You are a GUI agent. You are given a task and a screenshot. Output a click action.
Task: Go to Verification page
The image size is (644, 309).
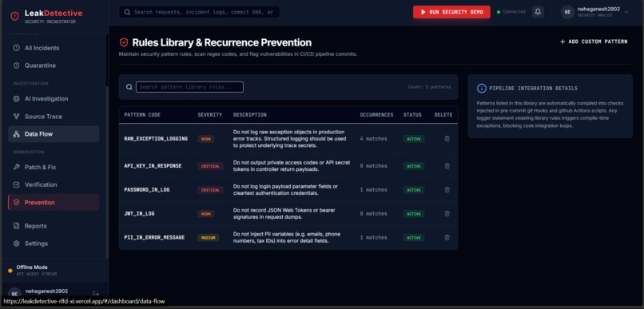54,184
